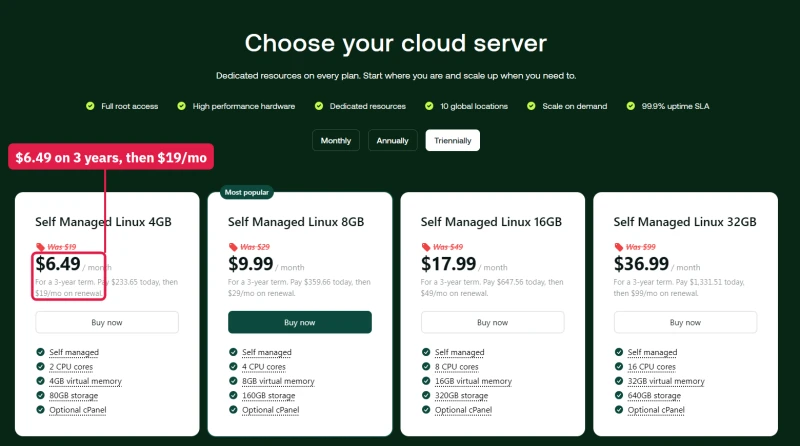Open Self managed tooltip on the 32GB plan
800x446 pixels.
click(653, 352)
